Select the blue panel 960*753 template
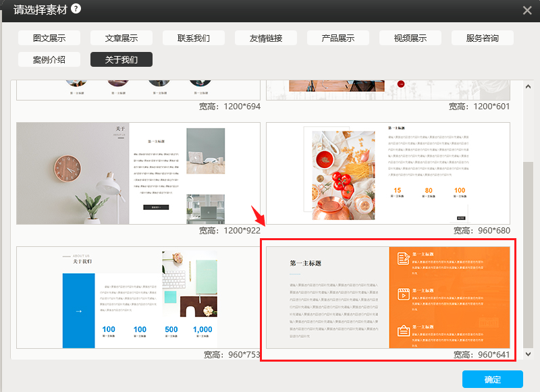The image size is (540, 392). click(138, 298)
